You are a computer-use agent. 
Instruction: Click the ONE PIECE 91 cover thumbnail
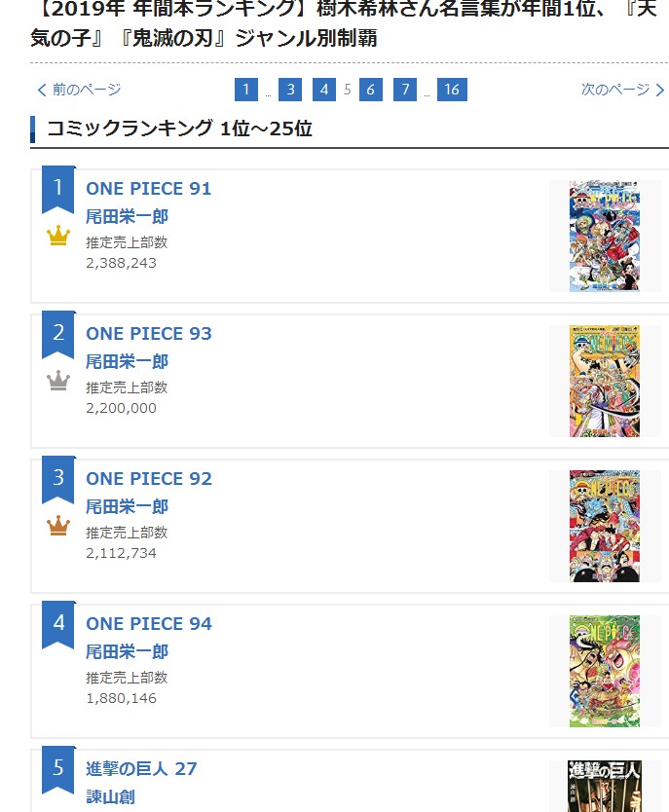pos(604,236)
